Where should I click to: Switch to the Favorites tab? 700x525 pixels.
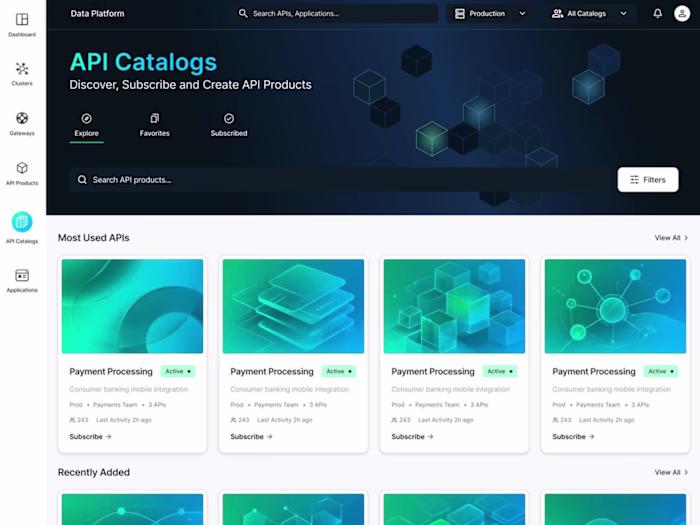point(154,125)
